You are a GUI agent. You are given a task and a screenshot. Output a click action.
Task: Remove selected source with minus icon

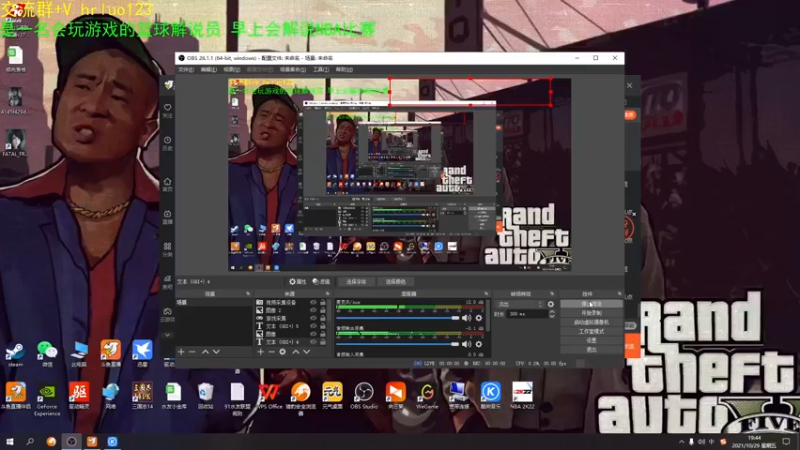tap(271, 352)
